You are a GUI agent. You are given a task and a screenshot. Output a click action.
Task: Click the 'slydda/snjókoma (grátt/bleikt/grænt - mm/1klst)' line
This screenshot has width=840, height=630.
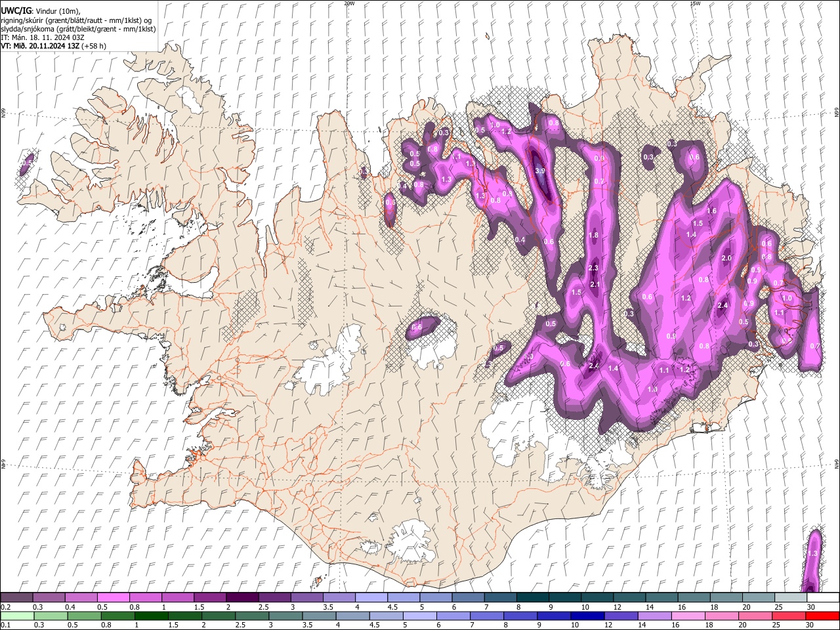(x=78, y=29)
